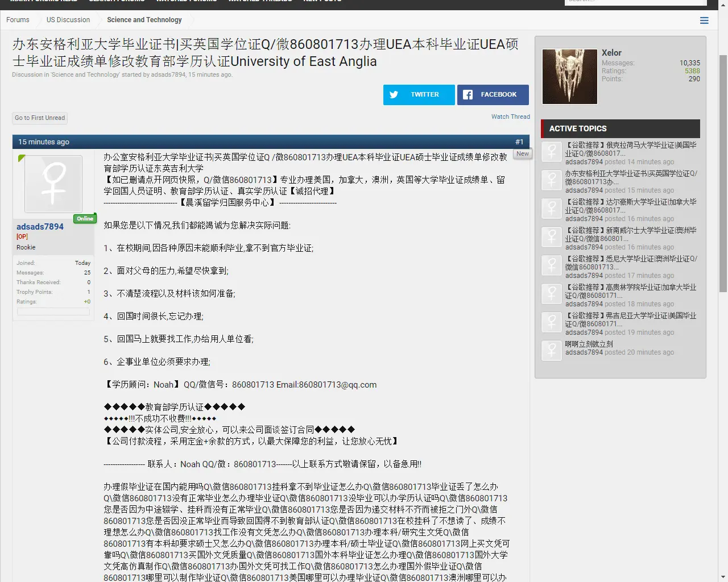The height and width of the screenshot is (582, 728).
Task: Select Science and Technology breadcrumb
Action: click(x=144, y=20)
